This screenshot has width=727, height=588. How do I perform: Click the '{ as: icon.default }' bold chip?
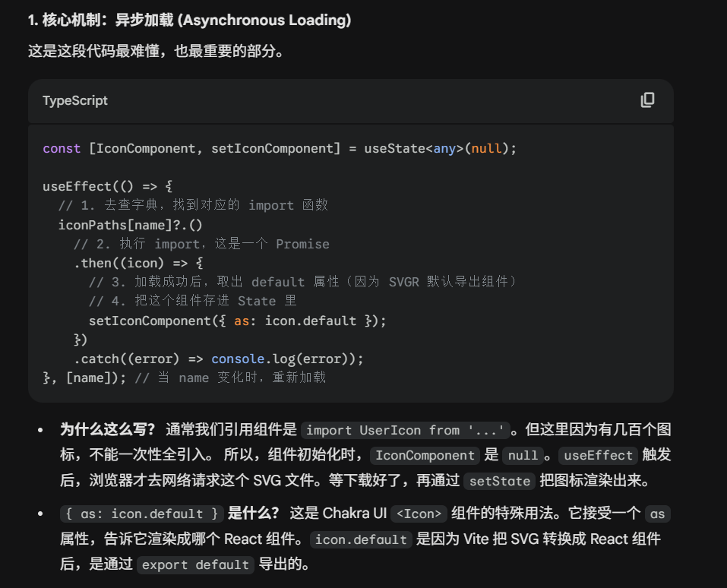[x=141, y=514]
